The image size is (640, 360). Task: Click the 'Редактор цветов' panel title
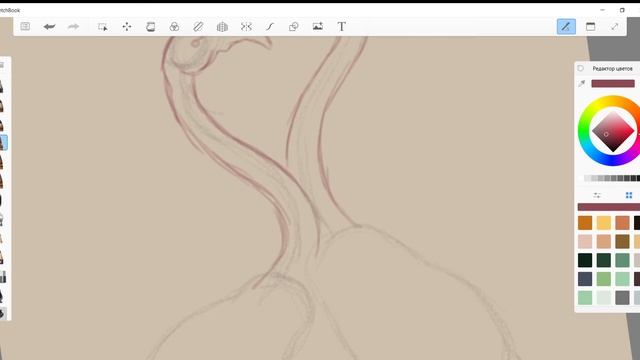[x=612, y=69]
